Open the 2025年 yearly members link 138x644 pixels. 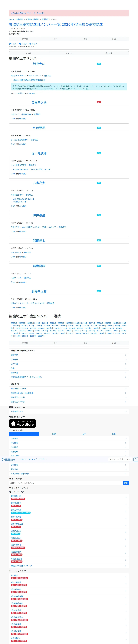30,323
